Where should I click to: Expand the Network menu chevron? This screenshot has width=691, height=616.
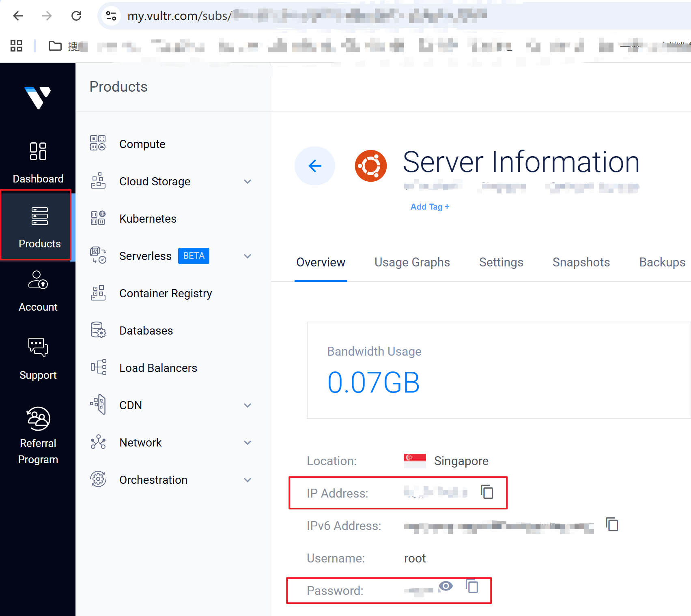[248, 443]
